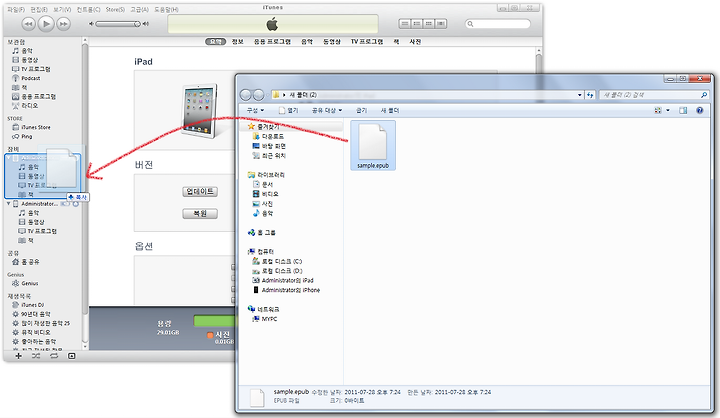Switch to the 사진 tab in iTunes
The height and width of the screenshot is (418, 720).
(415, 41)
